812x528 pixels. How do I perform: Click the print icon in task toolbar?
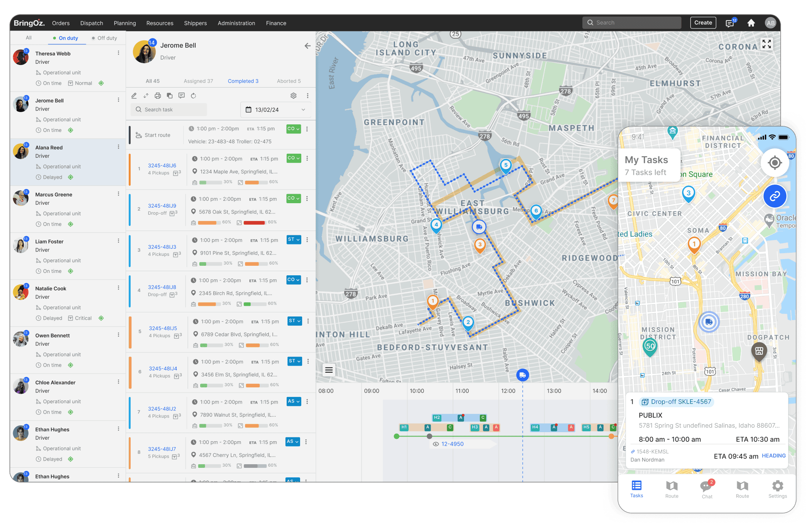[158, 95]
